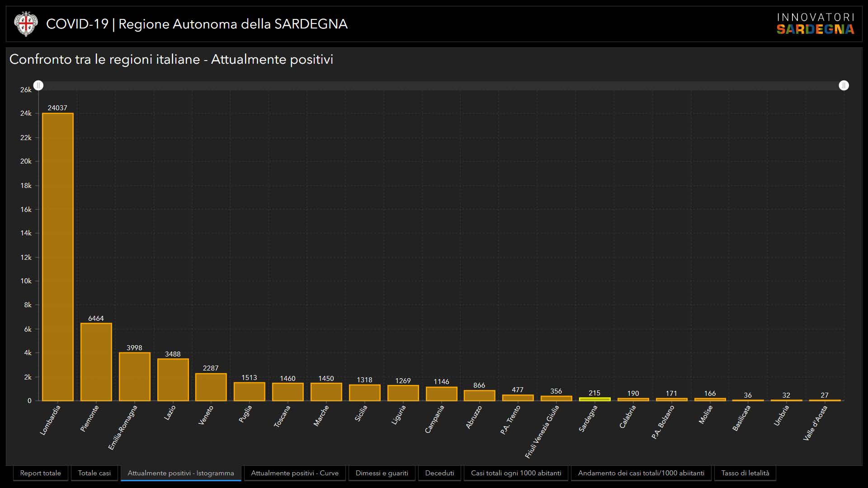
Task: Click the Innovatori Sardegna logo
Action: click(815, 24)
